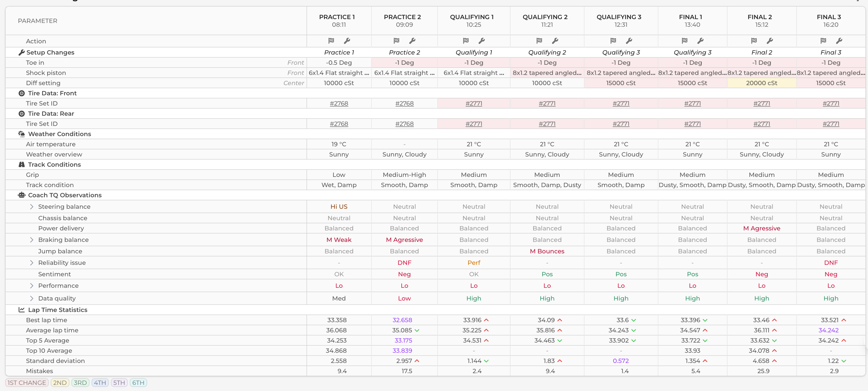Click the flag icon under Qualifying 1
The width and height of the screenshot is (868, 391).
[466, 41]
